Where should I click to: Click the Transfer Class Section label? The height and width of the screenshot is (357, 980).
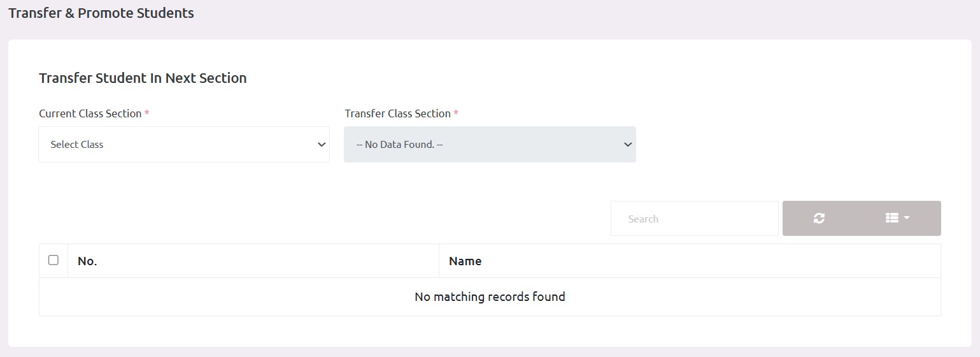pos(398,113)
